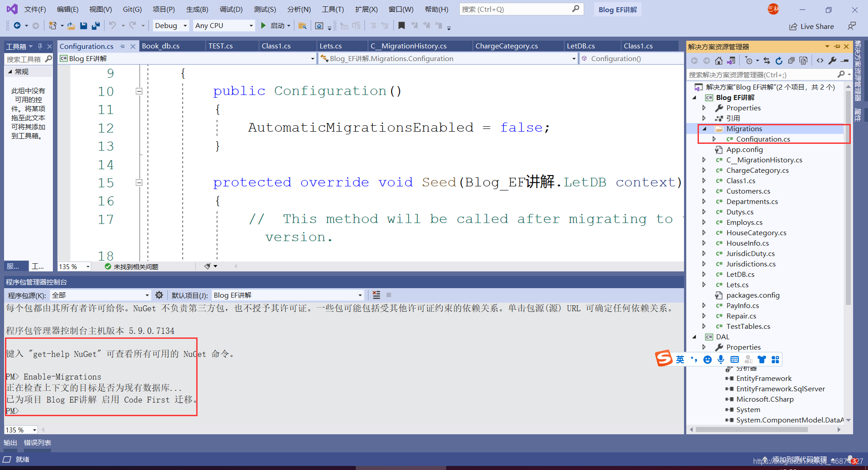Collapse the Migrations folder in Solution Explorer
Screen dimensions: 868x470
[x=704, y=129]
